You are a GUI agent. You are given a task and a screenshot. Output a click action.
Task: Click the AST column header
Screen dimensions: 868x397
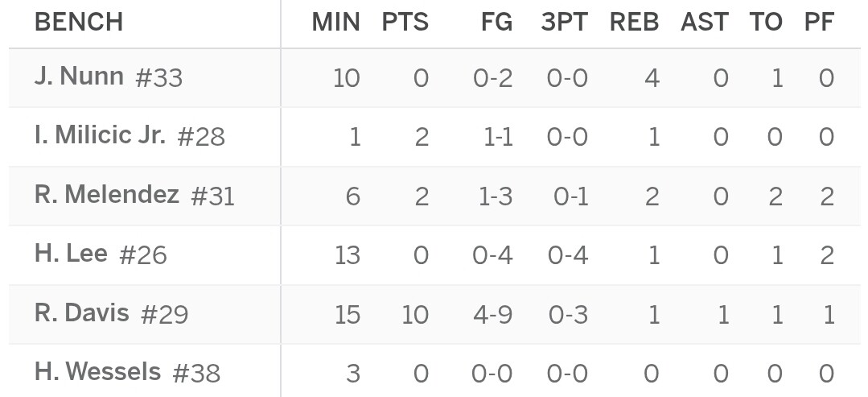[x=704, y=23]
